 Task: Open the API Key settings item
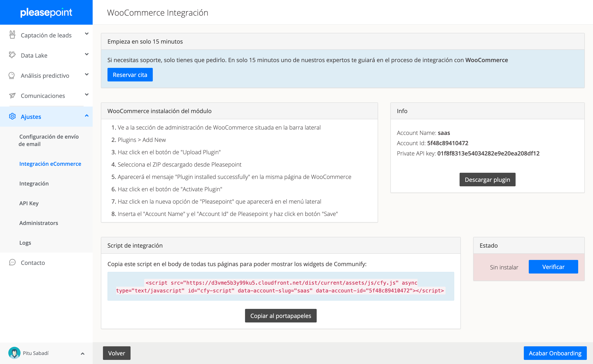click(x=29, y=203)
